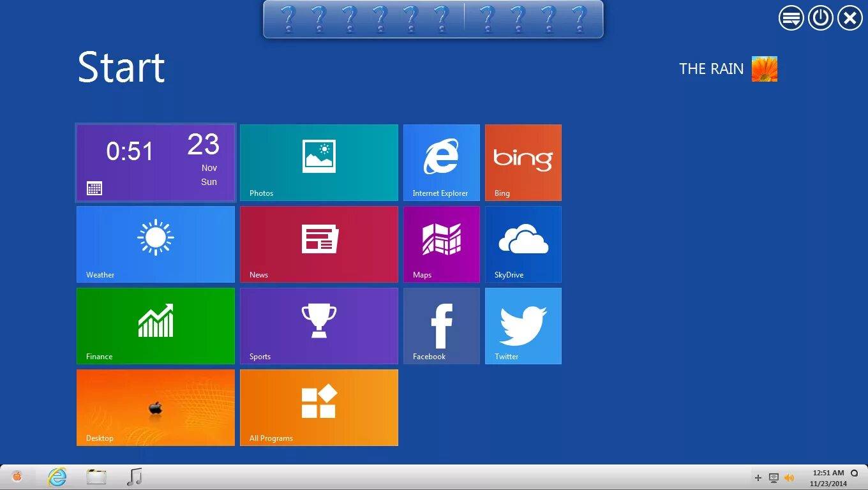The image size is (868, 490).
Task: Click the power button at top right
Action: click(821, 18)
